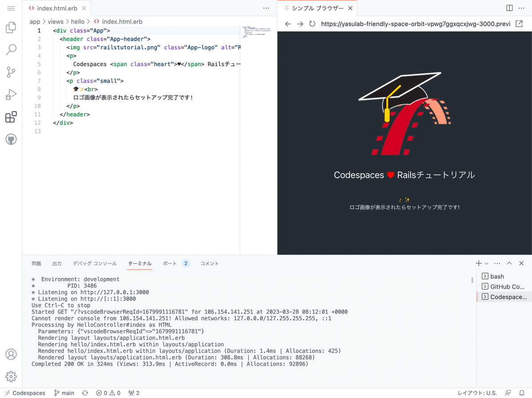Close the bottom panel
The height and width of the screenshot is (398, 532).
[x=521, y=263]
